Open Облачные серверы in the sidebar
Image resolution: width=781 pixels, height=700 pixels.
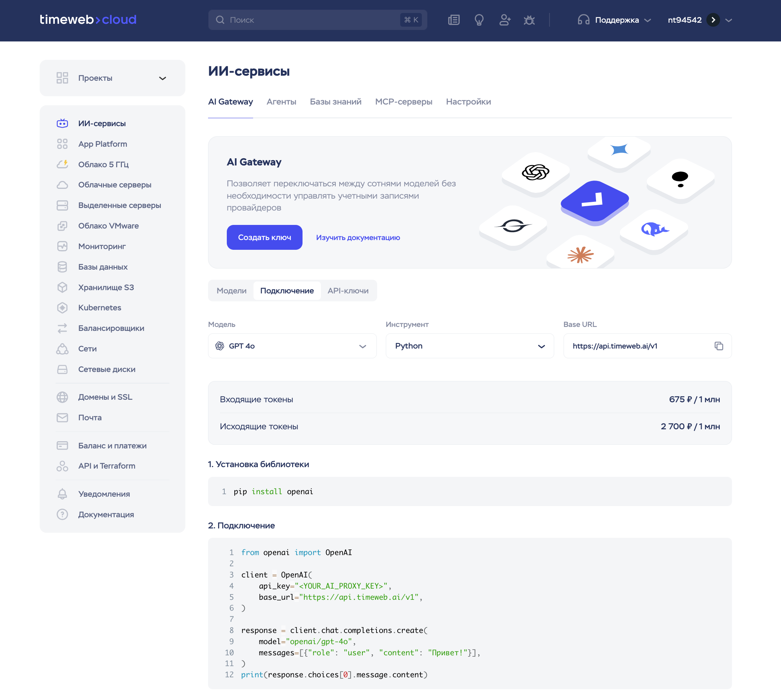tap(115, 185)
